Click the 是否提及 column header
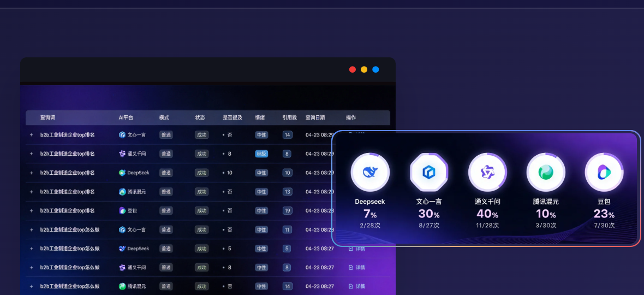The width and height of the screenshot is (644, 295). tap(232, 117)
